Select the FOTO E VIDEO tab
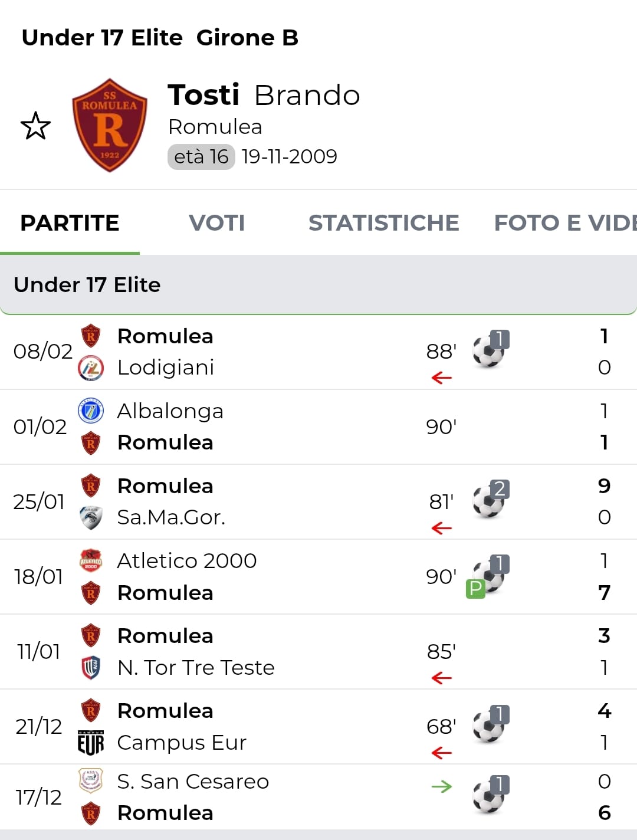637x840 pixels. (564, 223)
